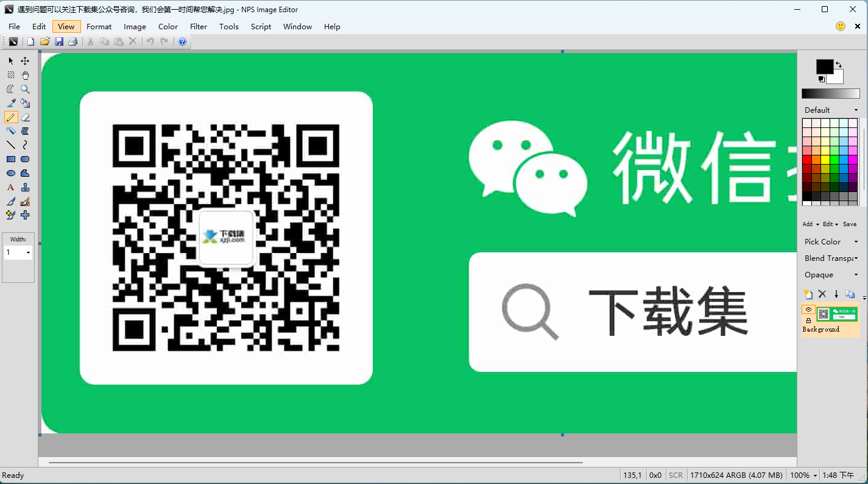Choose the rectangular selection tool
This screenshot has height=484, width=868.
[11, 75]
